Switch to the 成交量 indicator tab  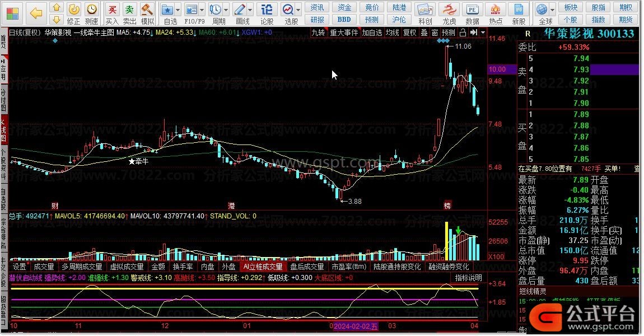[x=44, y=267]
